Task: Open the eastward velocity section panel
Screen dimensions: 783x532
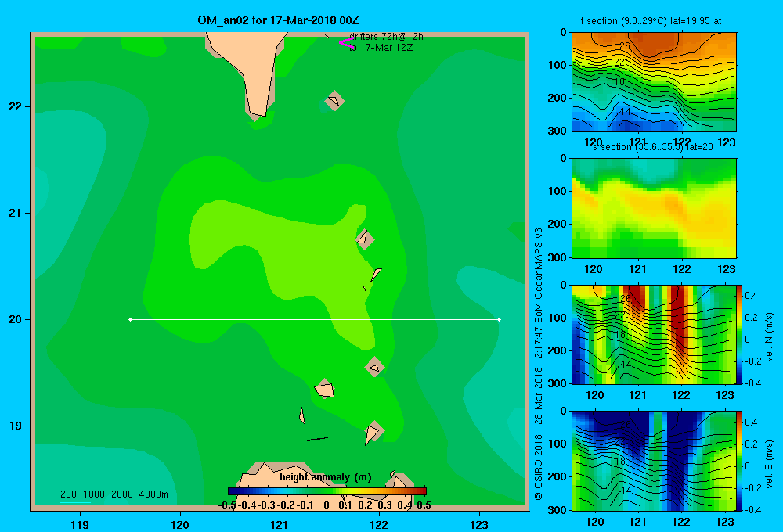Action: tap(654, 461)
